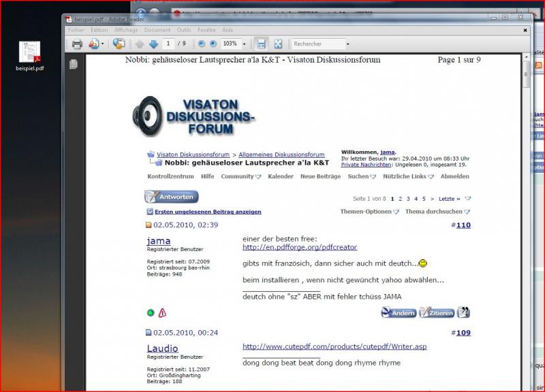Close the document with the black X
545x392 pixels.
tap(525, 30)
